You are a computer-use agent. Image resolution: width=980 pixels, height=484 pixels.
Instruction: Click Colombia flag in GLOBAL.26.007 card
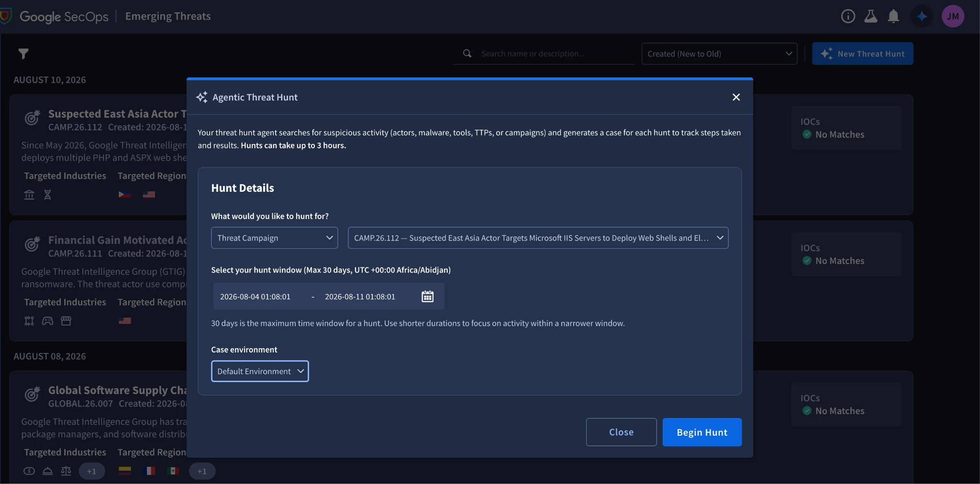(125, 471)
